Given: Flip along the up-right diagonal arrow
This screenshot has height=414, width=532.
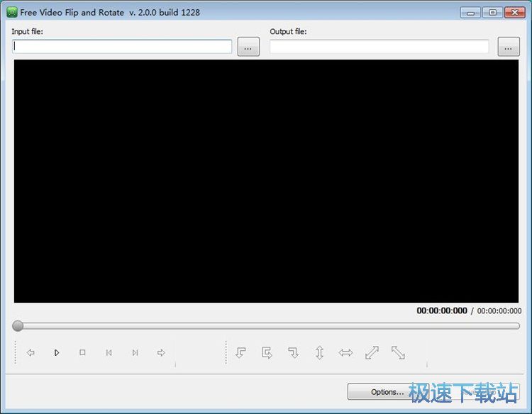Looking at the screenshot, I should [372, 352].
